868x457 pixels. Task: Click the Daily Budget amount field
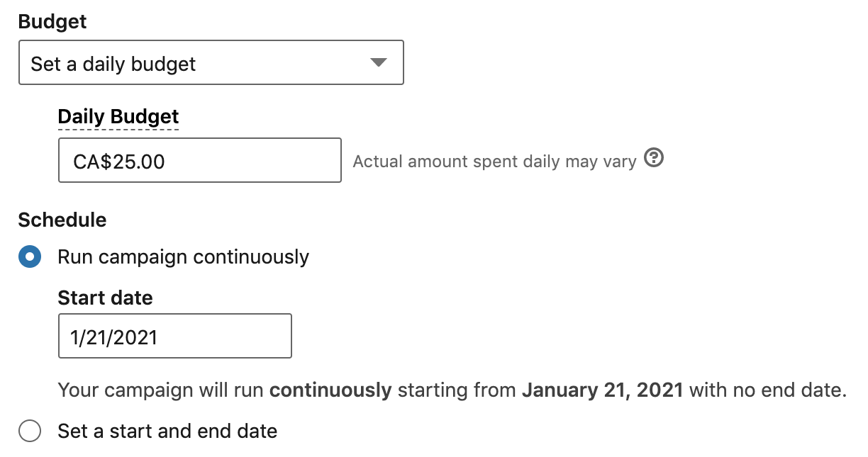coord(199,161)
